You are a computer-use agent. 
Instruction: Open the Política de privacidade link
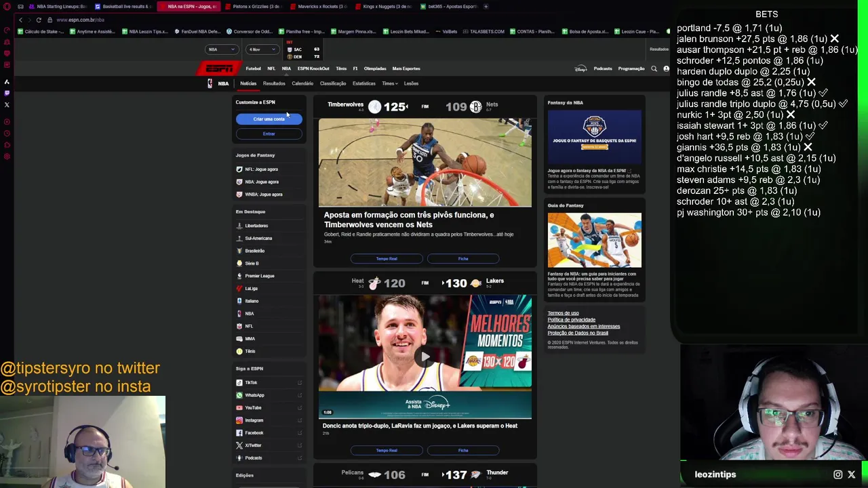tap(571, 320)
